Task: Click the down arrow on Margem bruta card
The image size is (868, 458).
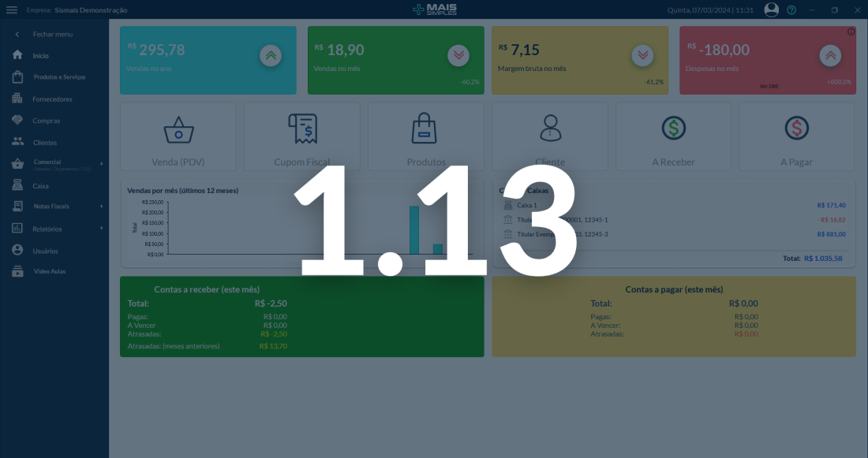Action: 642,55
